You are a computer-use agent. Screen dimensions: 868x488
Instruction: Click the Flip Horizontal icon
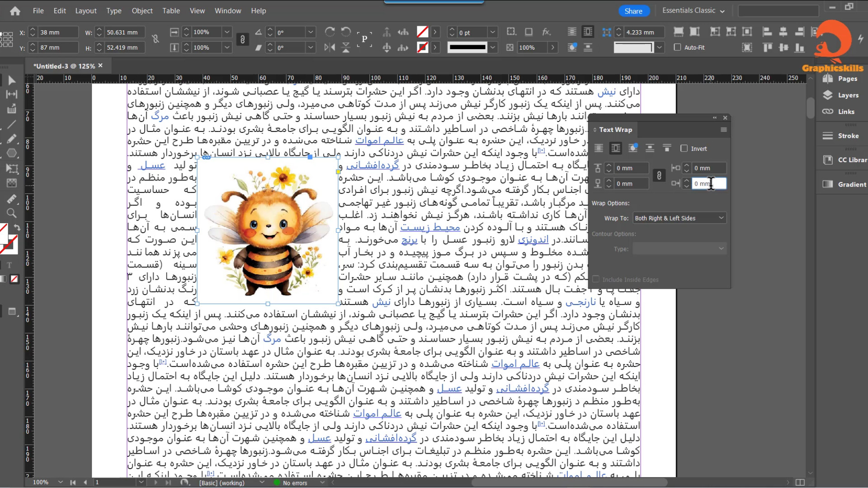[330, 47]
